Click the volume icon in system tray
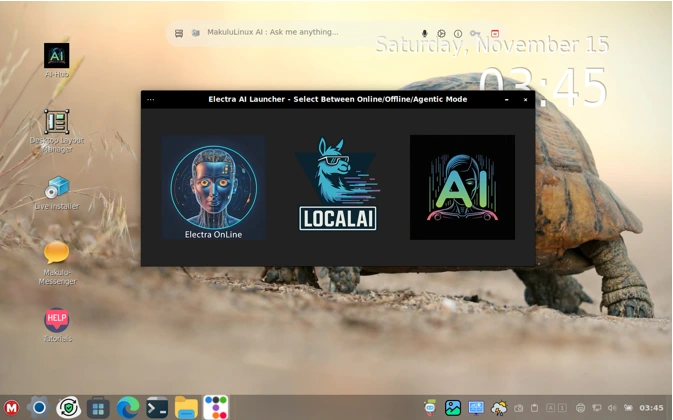673x420 pixels. pyautogui.click(x=612, y=408)
